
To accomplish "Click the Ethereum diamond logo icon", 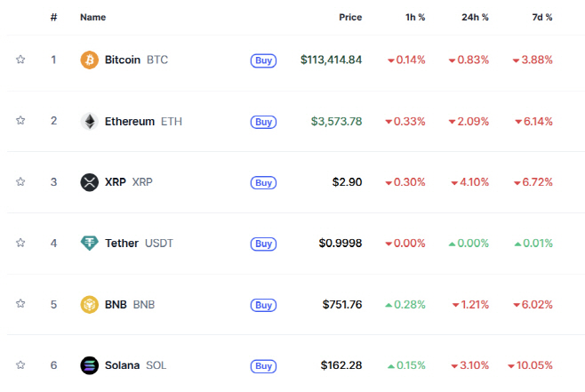I will (90, 121).
